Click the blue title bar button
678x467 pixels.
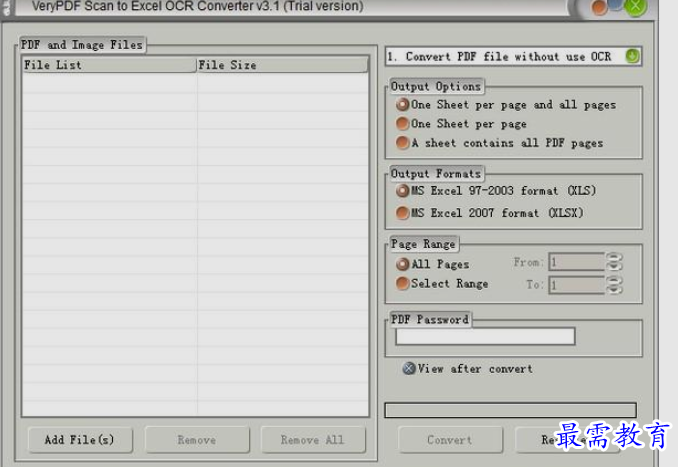pos(616,4)
